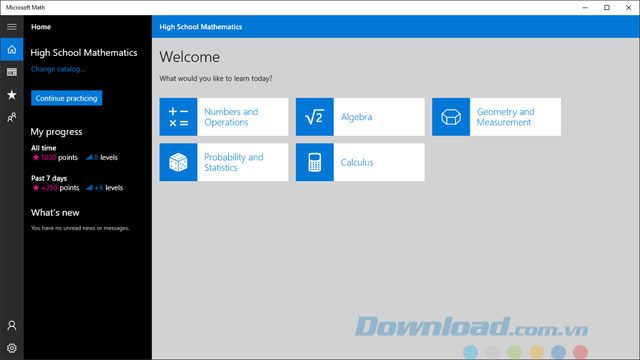Click the Geometry hexagonal prism icon

[x=451, y=117]
